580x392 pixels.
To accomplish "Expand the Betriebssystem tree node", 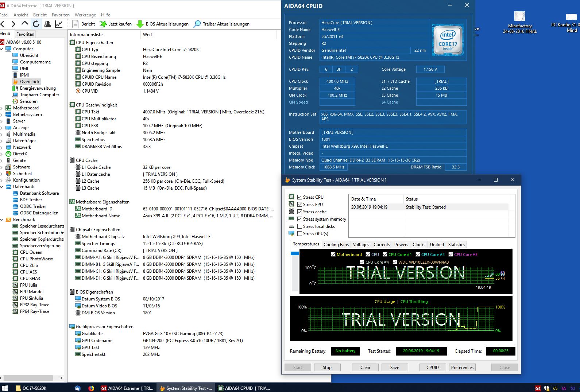I will (x=2, y=115).
